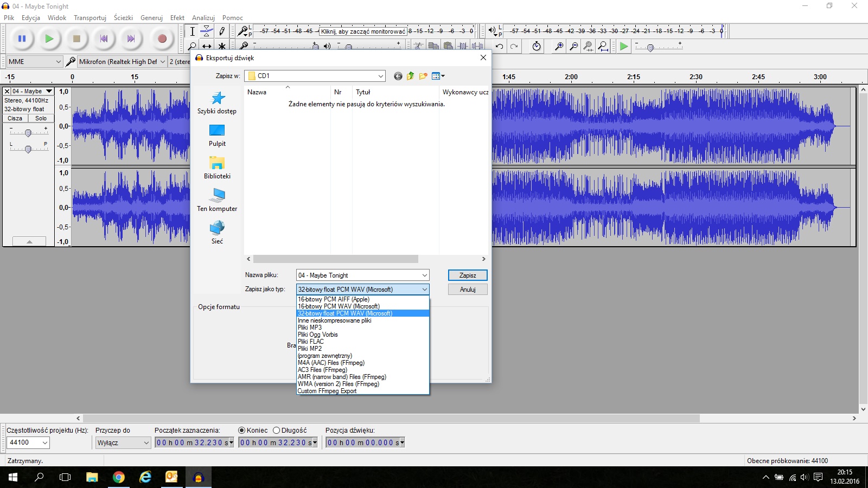
Task: Click the create new folder icon
Action: click(x=423, y=76)
